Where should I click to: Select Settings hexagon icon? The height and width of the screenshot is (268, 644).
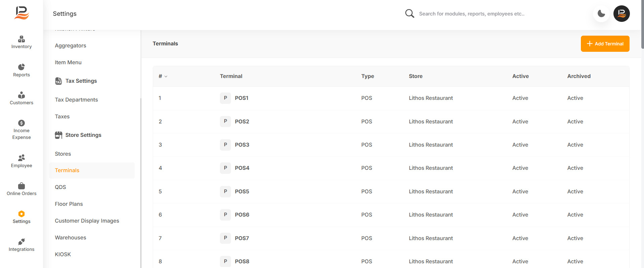tap(21, 214)
